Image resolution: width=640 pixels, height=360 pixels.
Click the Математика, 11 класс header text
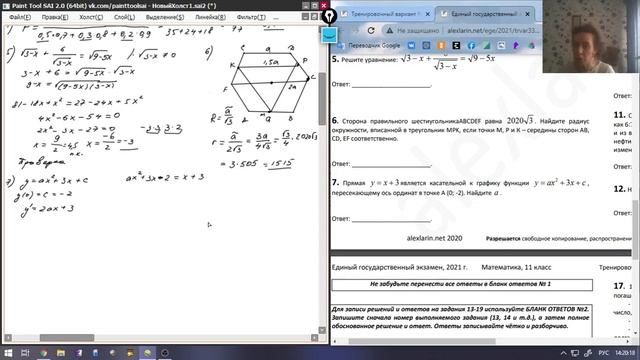click(516, 267)
